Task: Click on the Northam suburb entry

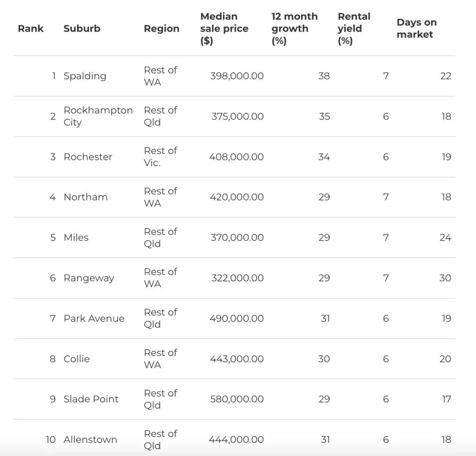Action: tap(86, 197)
